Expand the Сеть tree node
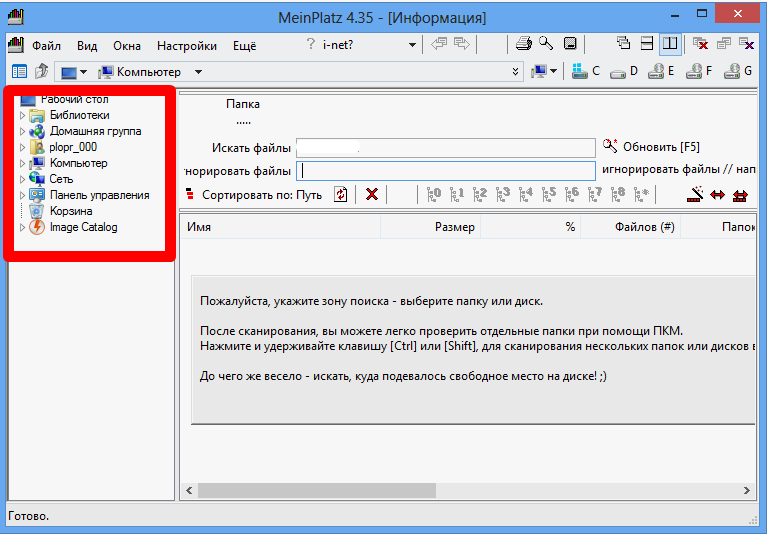Image resolution: width=767 pixels, height=534 pixels. click(23, 179)
